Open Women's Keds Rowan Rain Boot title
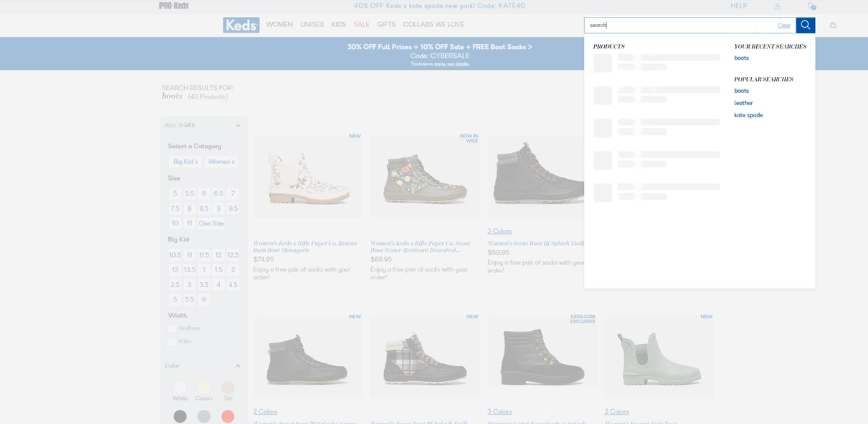This screenshot has width=868, height=424. tap(305, 247)
